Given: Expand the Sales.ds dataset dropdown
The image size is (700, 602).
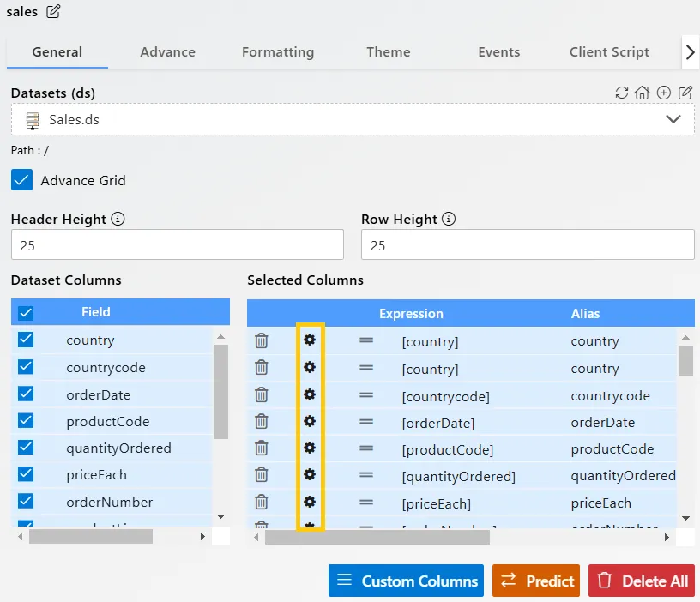Looking at the screenshot, I should tap(673, 120).
